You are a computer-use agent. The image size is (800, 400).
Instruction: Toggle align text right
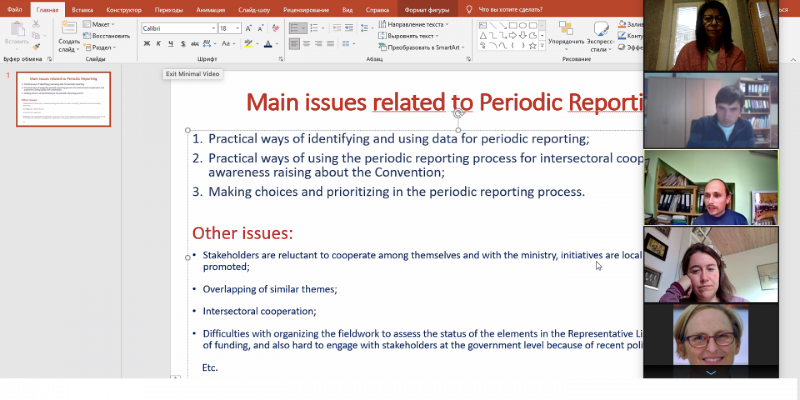pos(319,44)
